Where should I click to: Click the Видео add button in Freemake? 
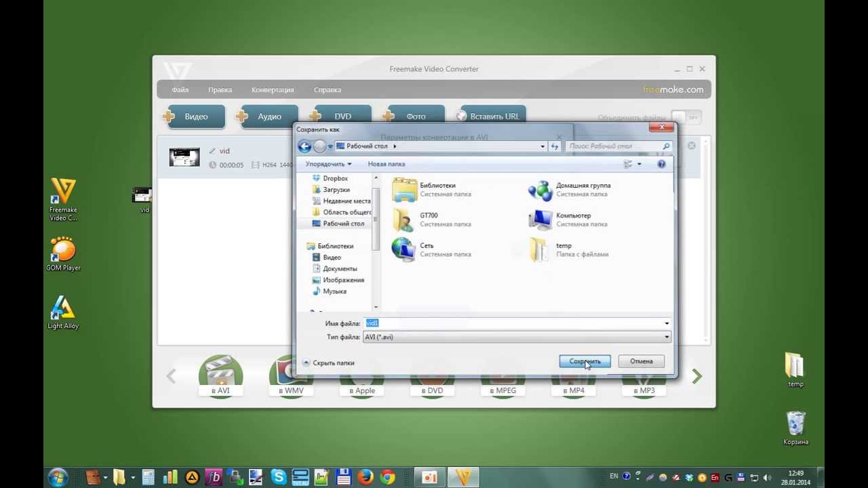click(x=194, y=117)
